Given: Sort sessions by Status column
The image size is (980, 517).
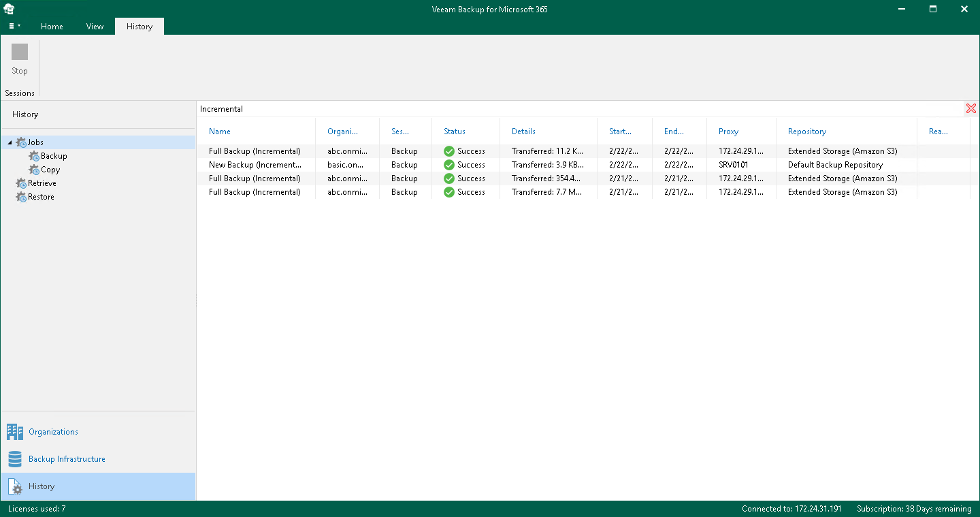Looking at the screenshot, I should point(455,131).
